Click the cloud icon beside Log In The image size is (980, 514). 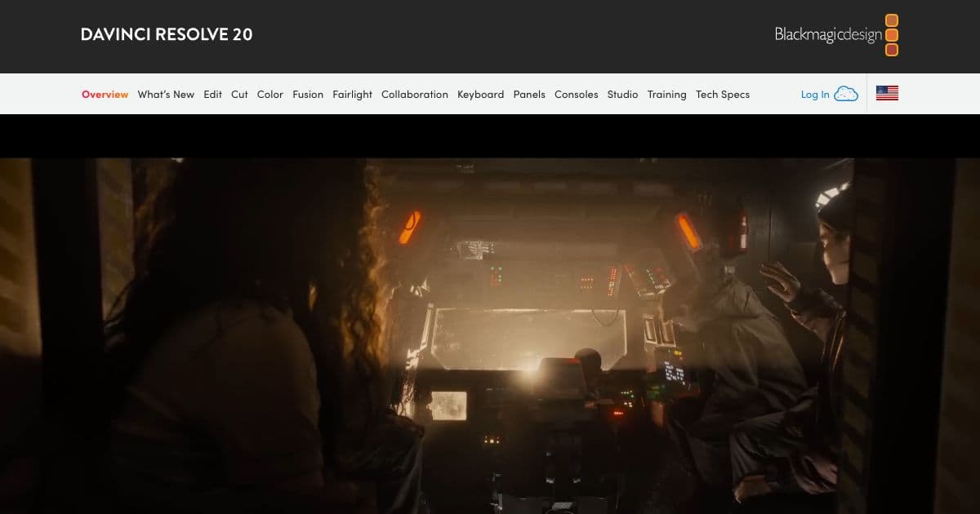[x=848, y=93]
